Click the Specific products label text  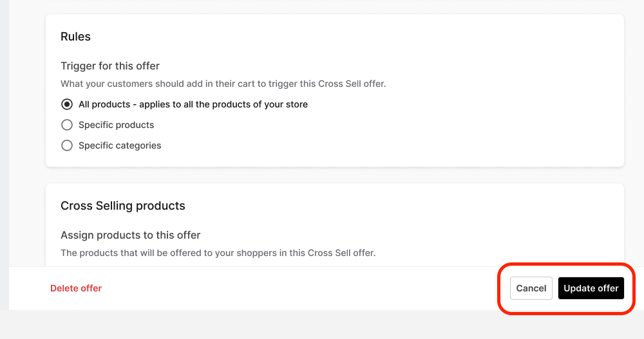tap(116, 125)
